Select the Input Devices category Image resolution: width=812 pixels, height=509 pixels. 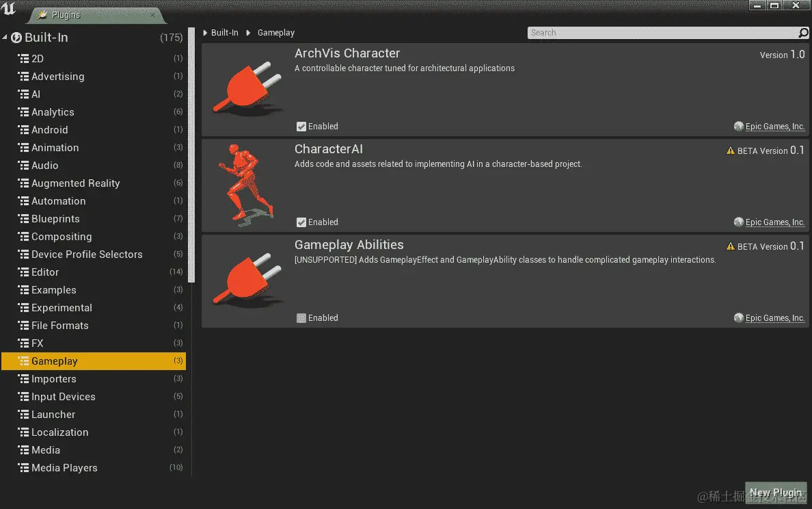[x=93, y=397]
